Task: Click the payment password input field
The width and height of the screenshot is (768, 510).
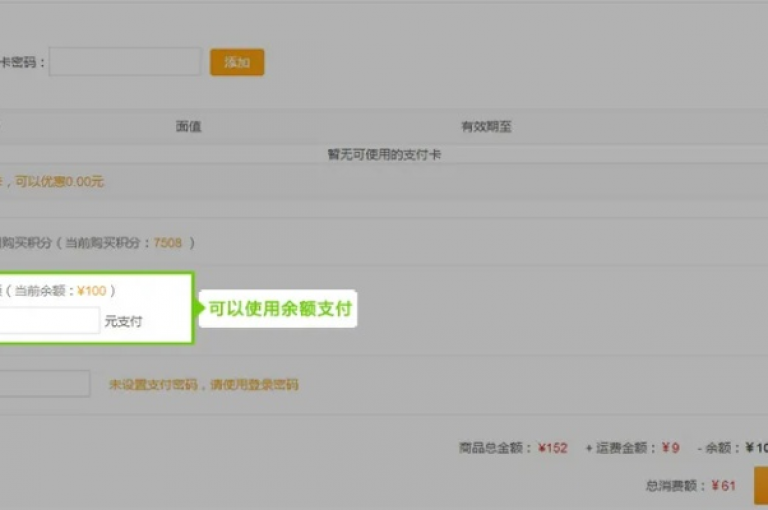Action: pos(45,384)
